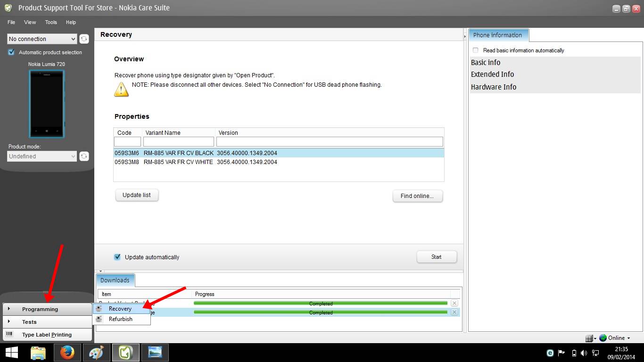Click the Variant Name column header
This screenshot has width=644, height=362.
pos(163,132)
